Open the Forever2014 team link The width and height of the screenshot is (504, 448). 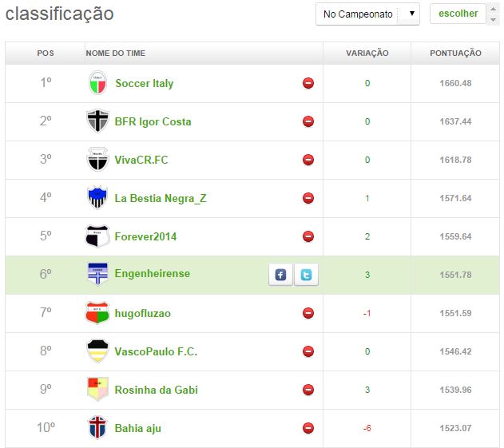145,236
